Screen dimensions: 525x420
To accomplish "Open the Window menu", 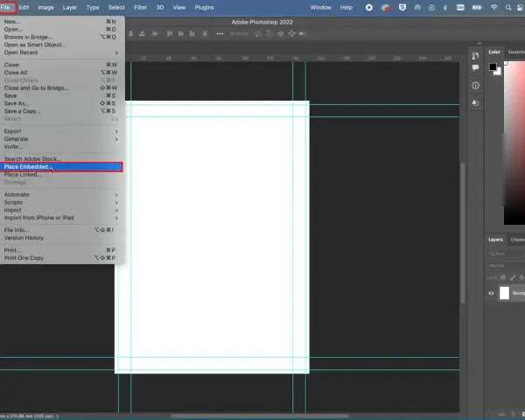I will pyautogui.click(x=320, y=7).
